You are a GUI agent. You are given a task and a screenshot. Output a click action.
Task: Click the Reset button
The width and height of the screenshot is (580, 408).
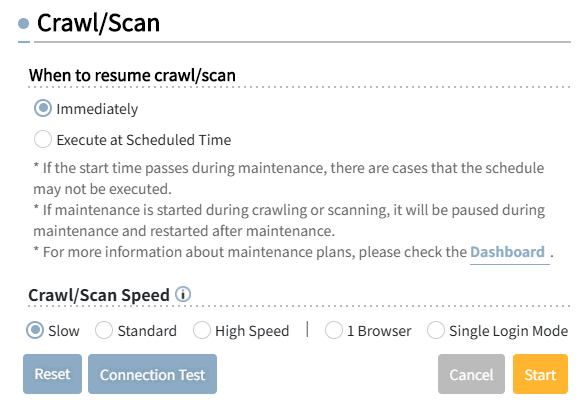pyautogui.click(x=53, y=374)
